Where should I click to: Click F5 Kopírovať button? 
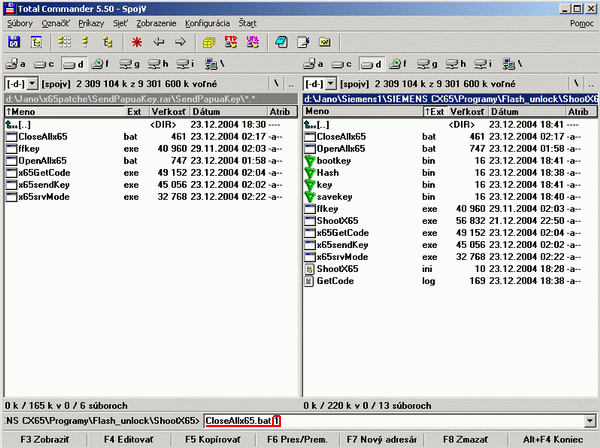pyautogui.click(x=213, y=440)
